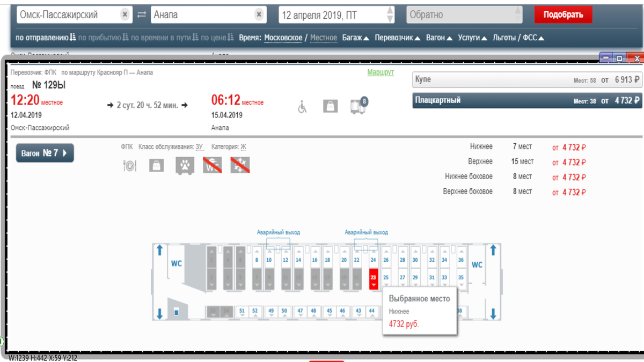Screen dimensions: 644x362
Task: Click the dining service icon
Action: [129, 166]
